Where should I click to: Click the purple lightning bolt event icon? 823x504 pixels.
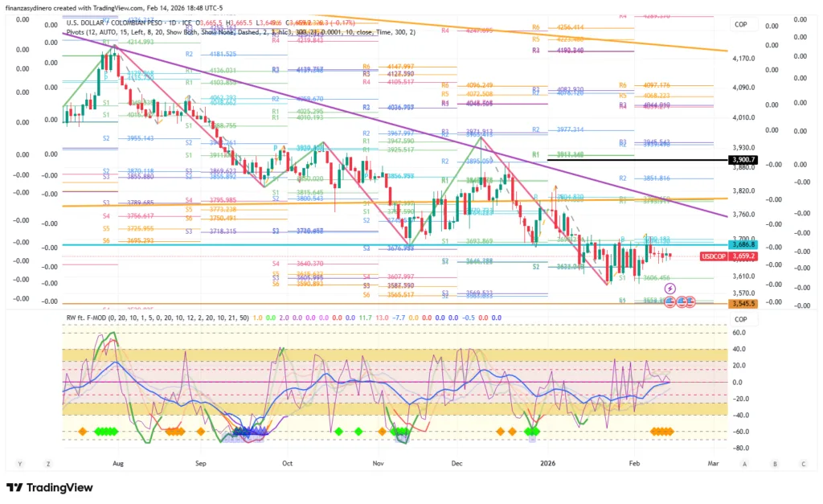(669, 288)
